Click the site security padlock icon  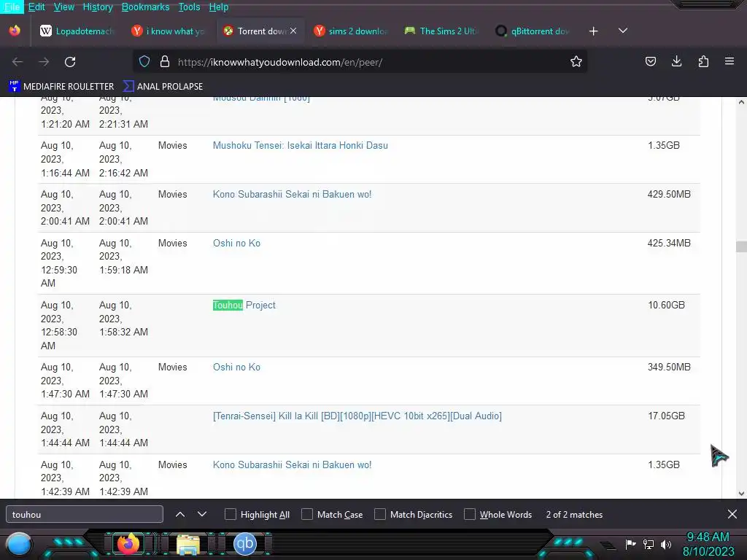click(x=165, y=61)
